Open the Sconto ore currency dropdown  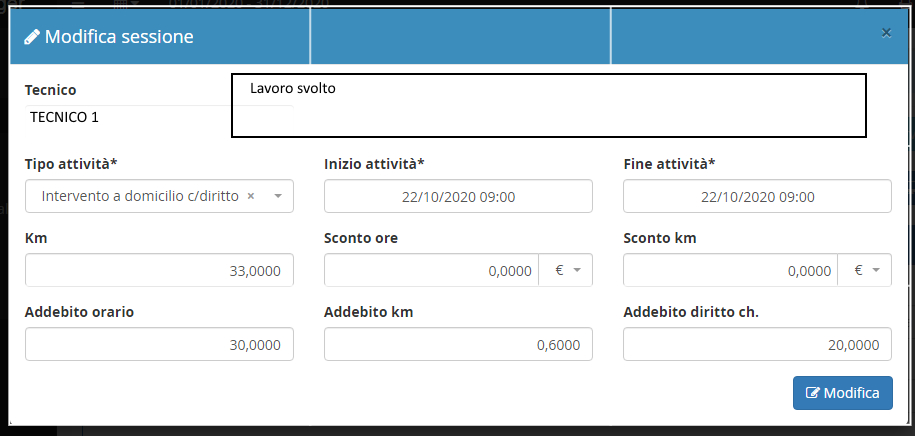(x=565, y=270)
